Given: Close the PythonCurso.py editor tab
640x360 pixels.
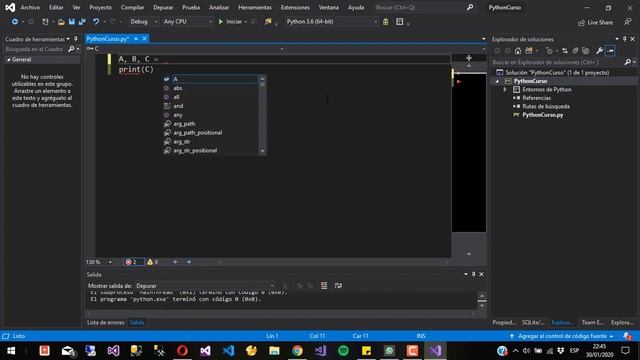Looking at the screenshot, I should 144,38.
